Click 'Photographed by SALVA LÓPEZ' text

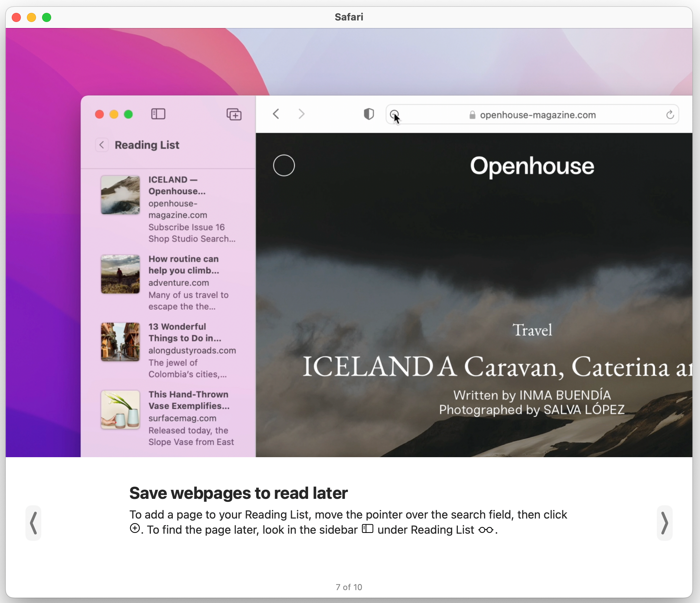(x=532, y=410)
